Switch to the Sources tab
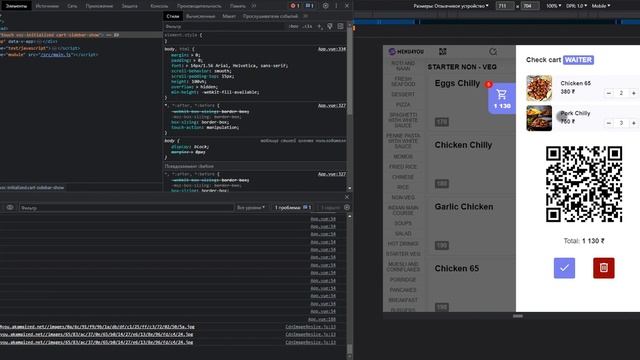This screenshot has width=640, height=360. 47,6
